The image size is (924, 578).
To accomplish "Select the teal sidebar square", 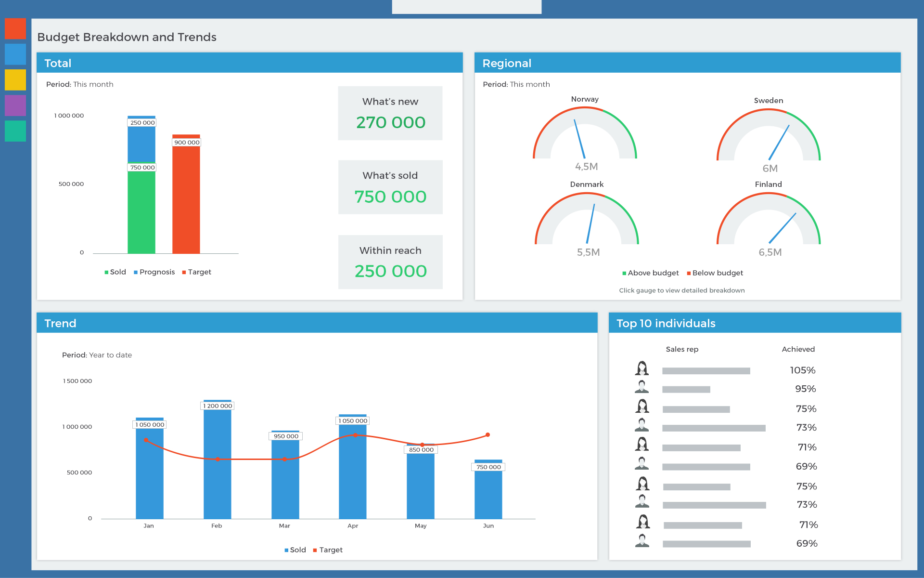I will 15,131.
